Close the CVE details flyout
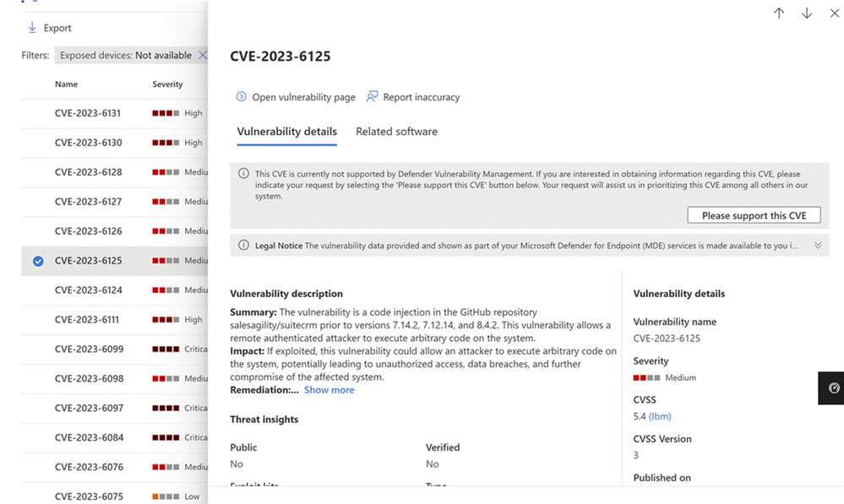The width and height of the screenshot is (844, 504). [835, 13]
